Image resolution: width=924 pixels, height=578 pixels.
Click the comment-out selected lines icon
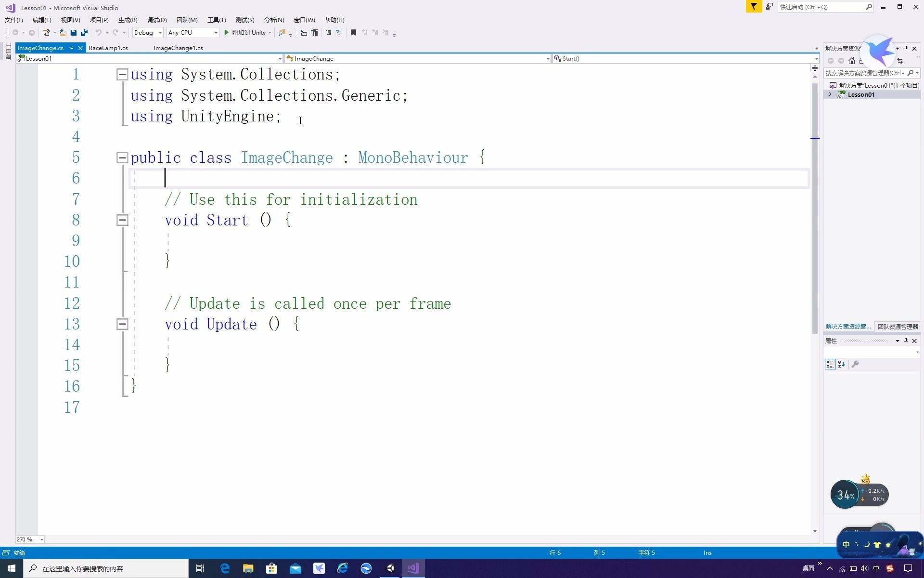click(x=329, y=33)
